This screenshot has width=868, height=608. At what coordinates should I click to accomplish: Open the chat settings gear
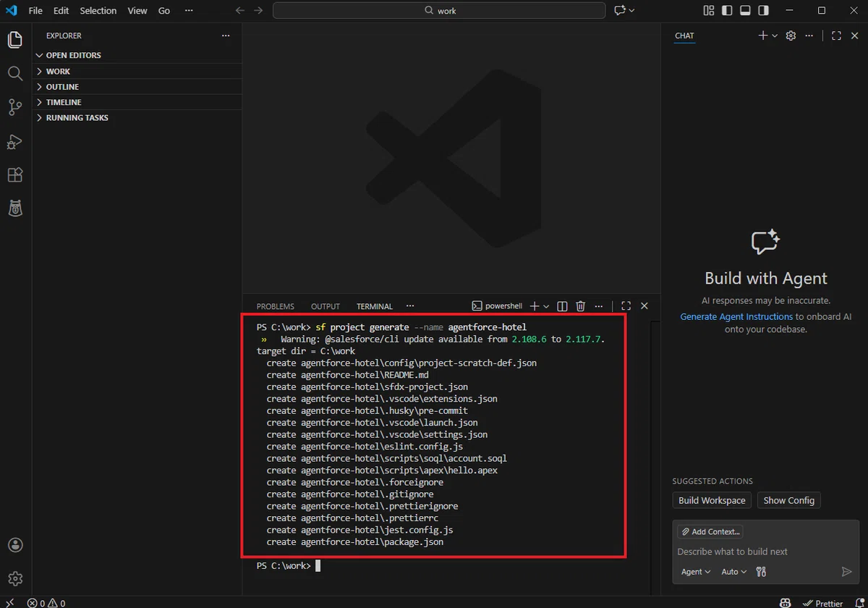coord(791,35)
